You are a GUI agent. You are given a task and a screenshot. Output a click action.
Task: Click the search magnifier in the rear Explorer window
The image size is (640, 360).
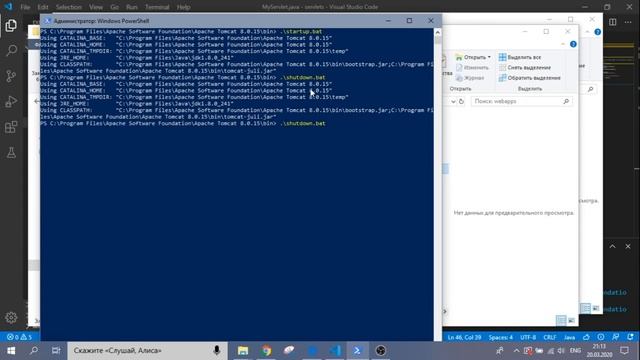click(590, 89)
